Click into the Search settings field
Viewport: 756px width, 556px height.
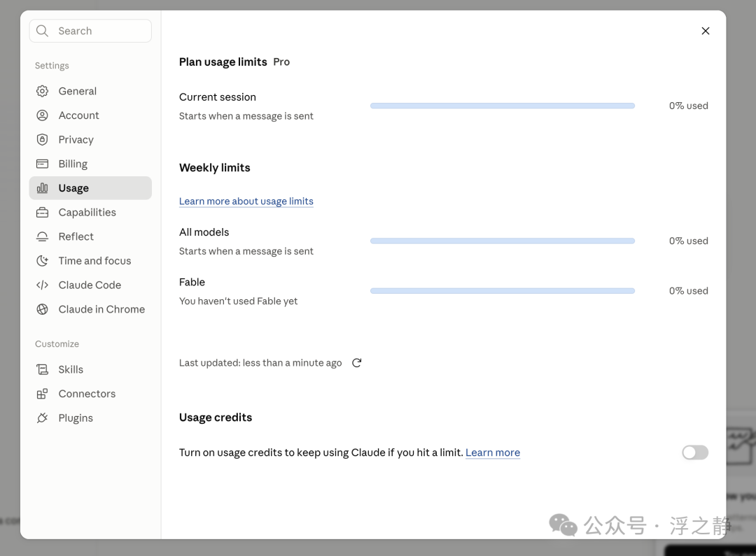pos(90,31)
